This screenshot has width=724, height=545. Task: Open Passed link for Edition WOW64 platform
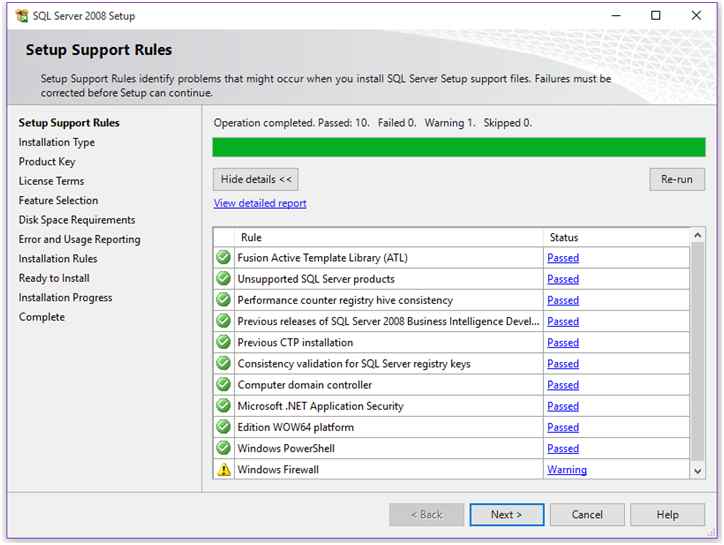click(563, 427)
